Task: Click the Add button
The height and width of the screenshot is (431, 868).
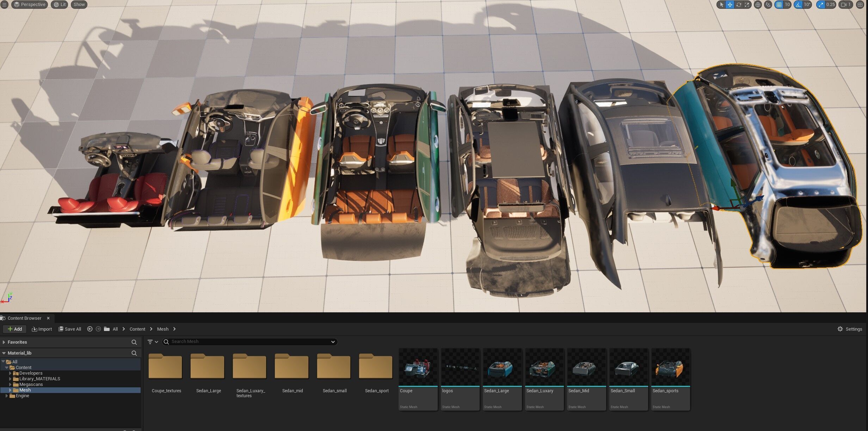Action: tap(14, 329)
